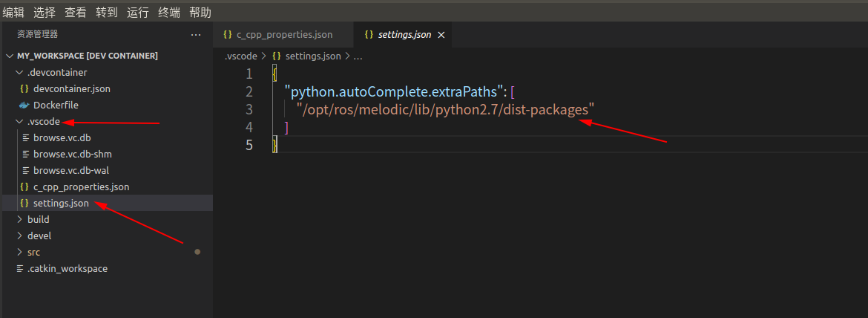Open the 帮助 menu
Screen dimensions: 868x318
(x=200, y=12)
